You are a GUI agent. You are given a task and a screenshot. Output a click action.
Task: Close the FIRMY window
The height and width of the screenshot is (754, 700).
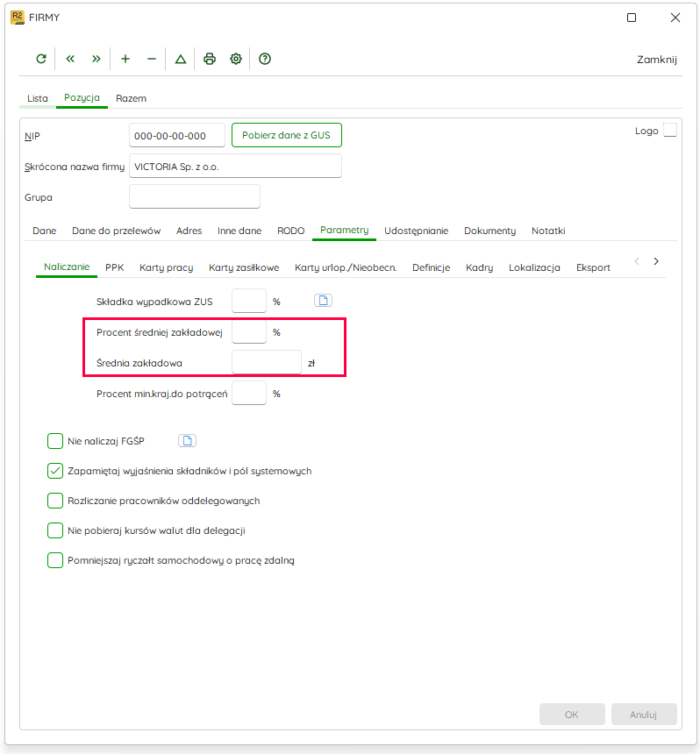tap(675, 18)
